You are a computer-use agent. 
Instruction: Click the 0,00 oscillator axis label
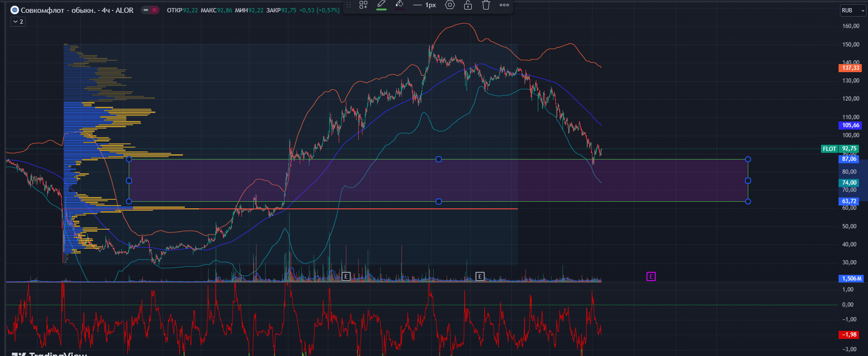click(x=848, y=305)
